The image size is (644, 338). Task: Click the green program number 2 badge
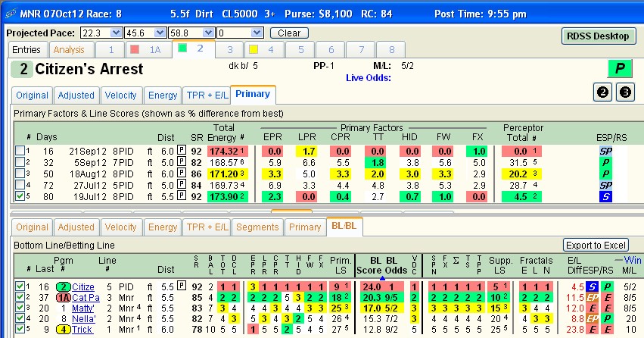[x=64, y=286]
